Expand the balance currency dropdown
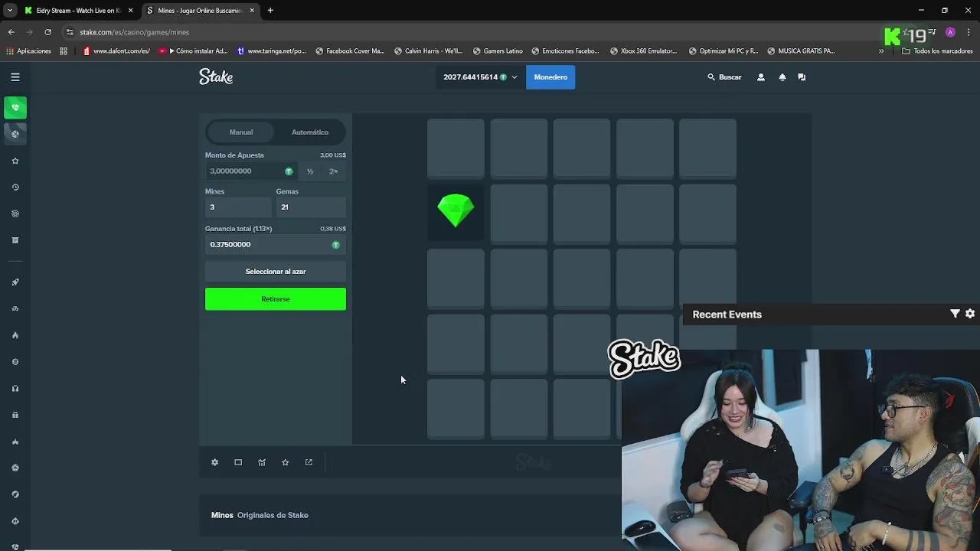Screen dimensions: 980x551 point(480,77)
